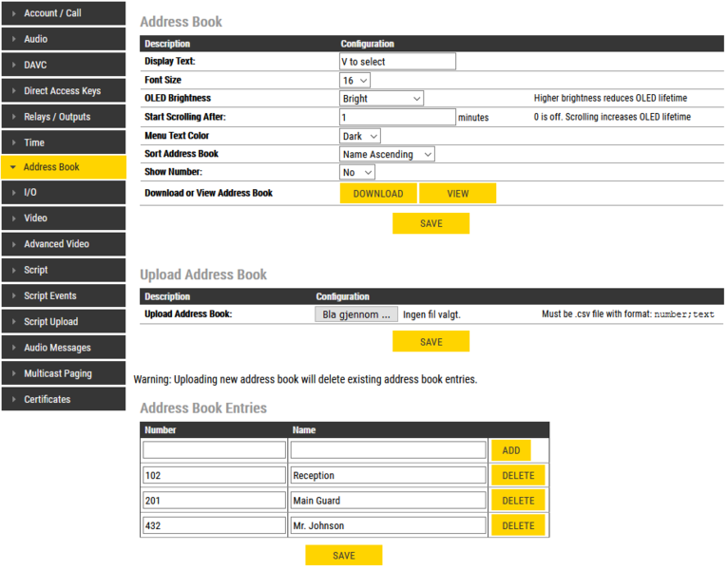Click the 'Upload Address Book' section heading

203,275
